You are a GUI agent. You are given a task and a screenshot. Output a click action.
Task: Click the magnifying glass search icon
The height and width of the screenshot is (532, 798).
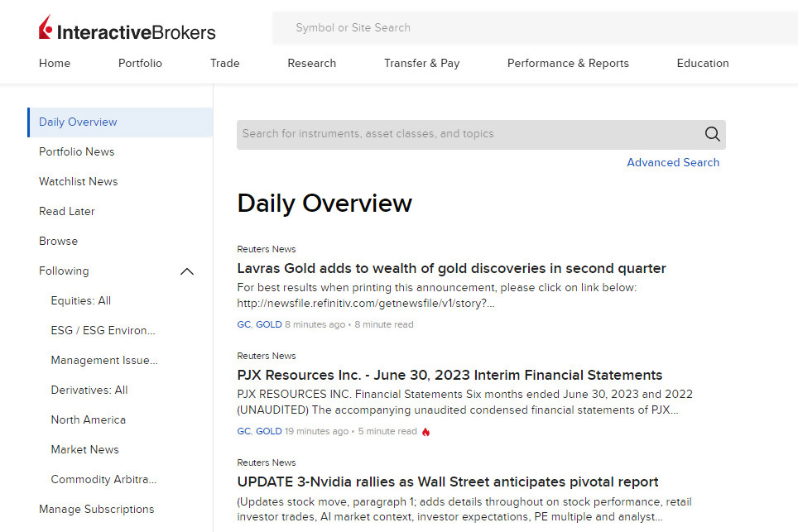[x=712, y=134]
